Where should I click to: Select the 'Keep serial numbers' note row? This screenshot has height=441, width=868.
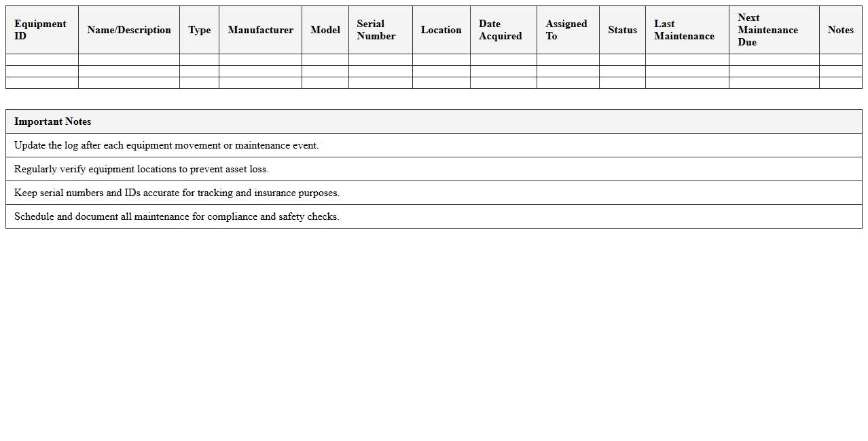click(x=177, y=193)
